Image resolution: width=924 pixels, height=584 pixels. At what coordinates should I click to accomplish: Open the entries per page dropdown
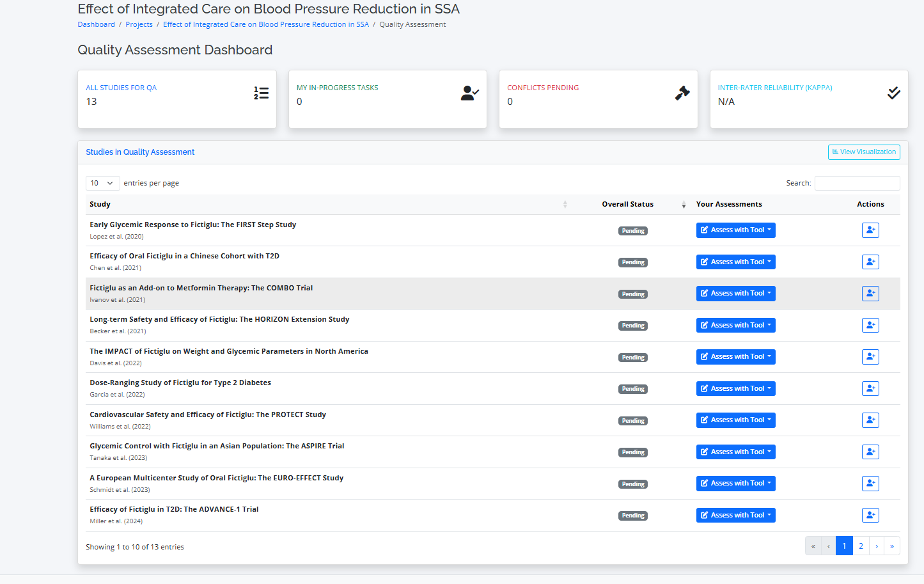point(102,183)
